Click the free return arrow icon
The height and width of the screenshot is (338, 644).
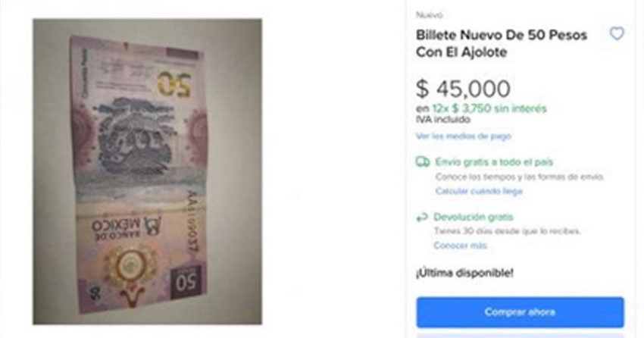(x=422, y=218)
